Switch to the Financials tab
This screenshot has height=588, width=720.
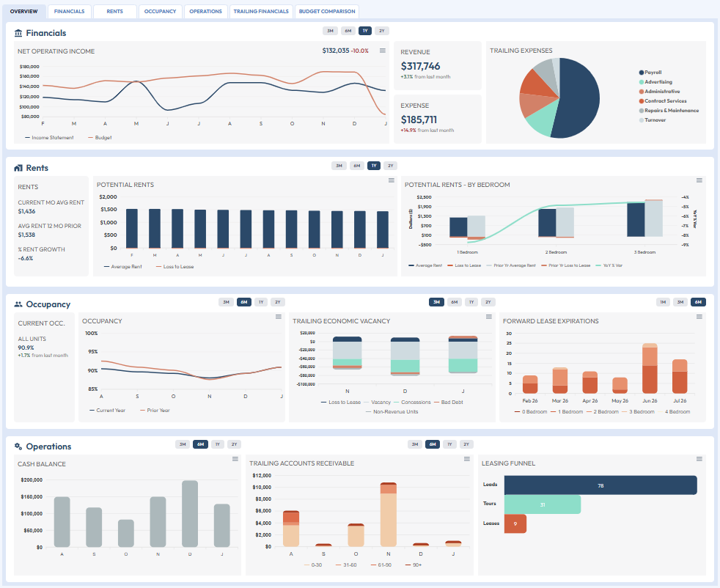pos(70,12)
